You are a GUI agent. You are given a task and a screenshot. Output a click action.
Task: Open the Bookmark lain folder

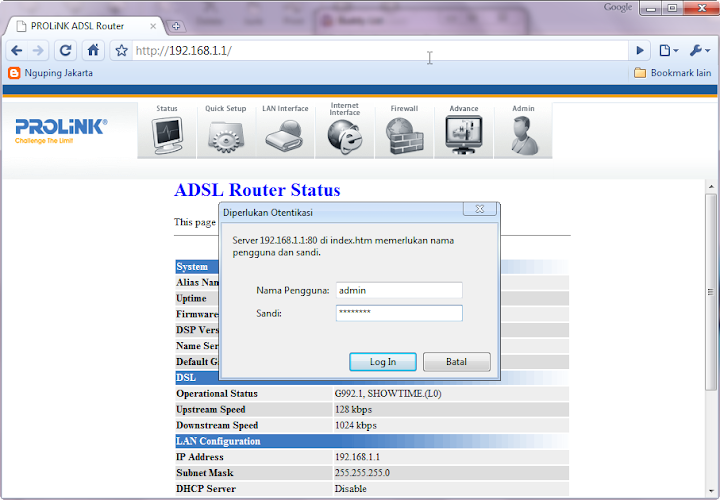(x=673, y=73)
